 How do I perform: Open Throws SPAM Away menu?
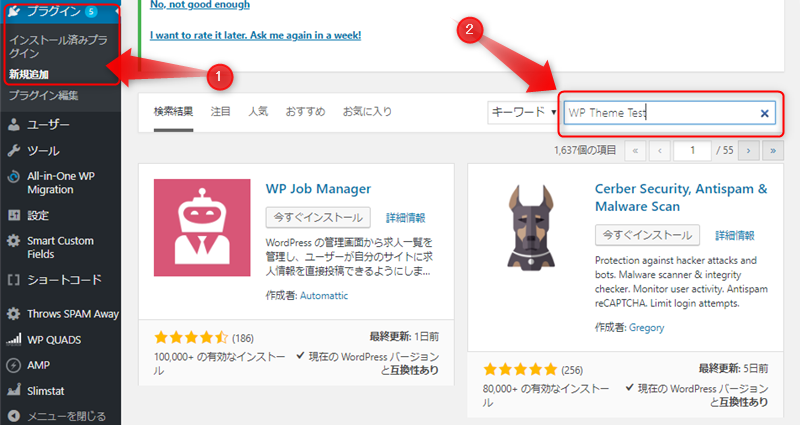pos(73,314)
